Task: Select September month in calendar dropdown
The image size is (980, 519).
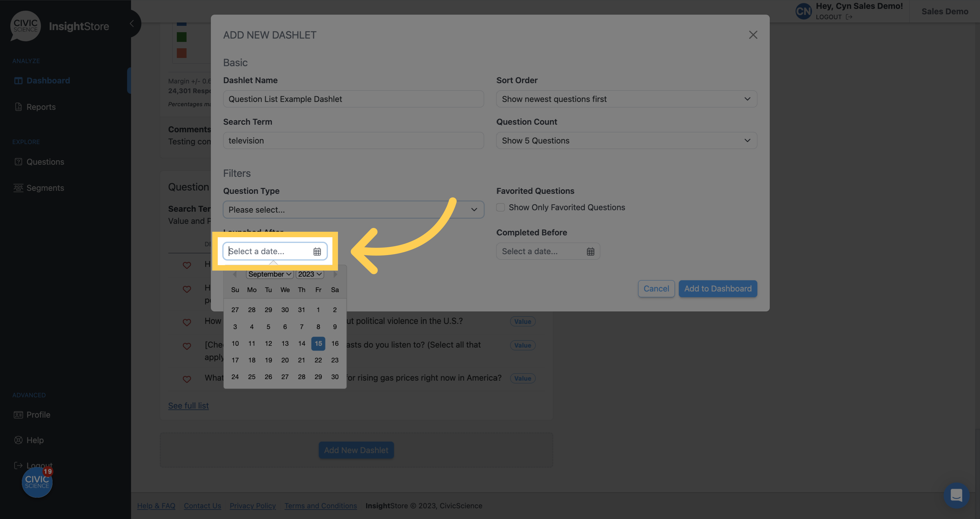Action: click(x=269, y=273)
